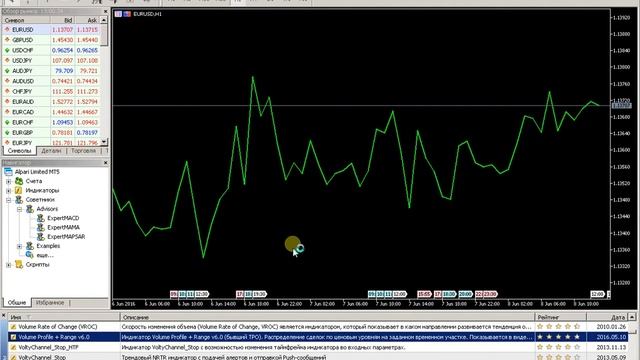Expand the Индикаторы tree node
Image resolution: width=640 pixels, height=360 pixels.
pos(9,191)
